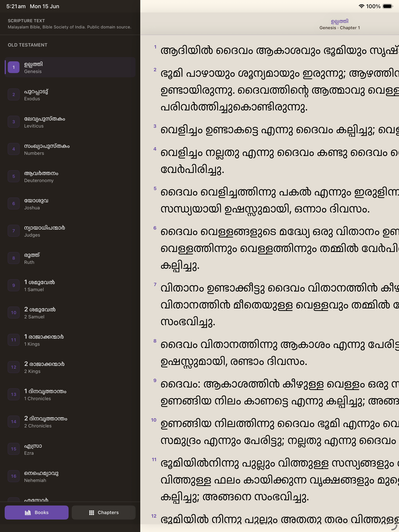Select Leviticus from the book list
Viewport: 399px width, 532px height.
(70, 122)
